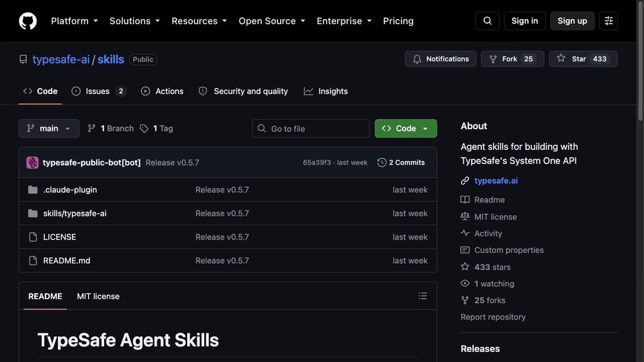
Task: Click the .claude-plugin folder icon
Action: point(33,190)
